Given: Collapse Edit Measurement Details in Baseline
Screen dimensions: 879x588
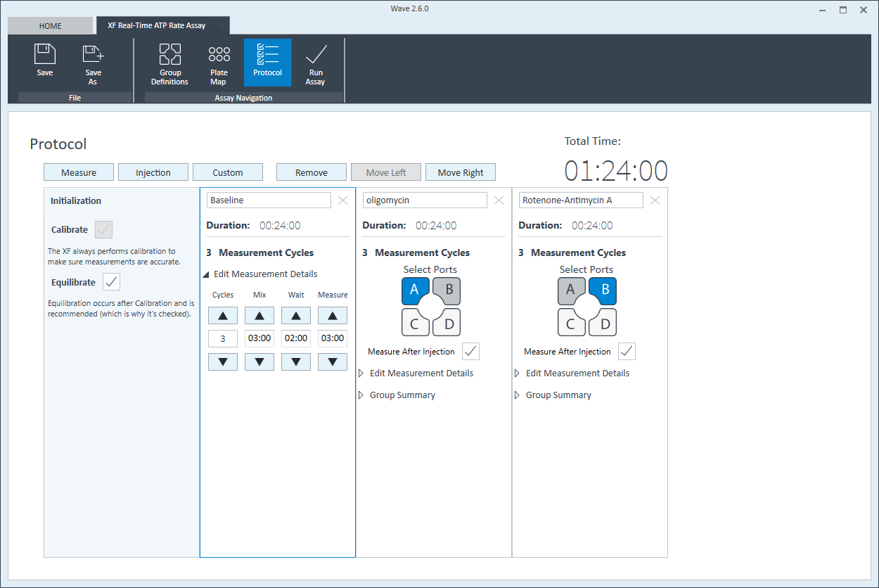Looking at the screenshot, I should pyautogui.click(x=207, y=274).
